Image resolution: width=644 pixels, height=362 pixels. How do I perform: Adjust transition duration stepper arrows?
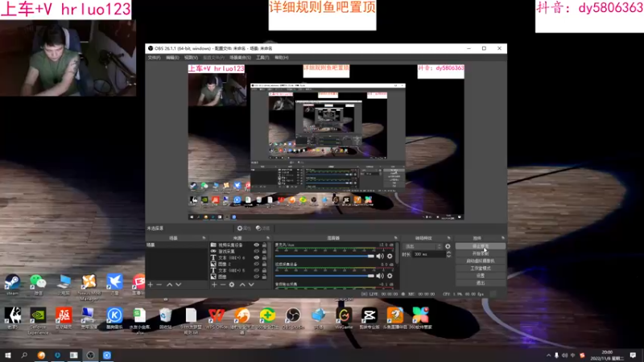pos(448,254)
